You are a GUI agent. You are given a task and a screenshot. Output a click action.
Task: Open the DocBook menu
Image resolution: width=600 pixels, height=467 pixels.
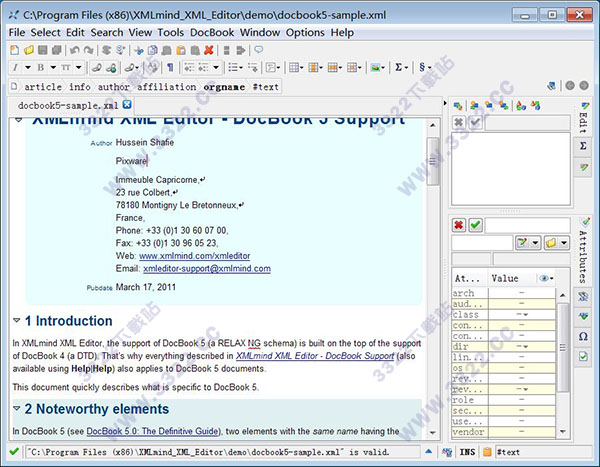(212, 33)
